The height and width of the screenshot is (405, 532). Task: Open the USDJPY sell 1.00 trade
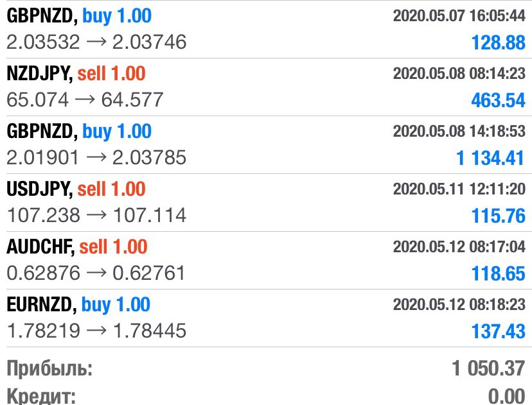tap(76, 189)
